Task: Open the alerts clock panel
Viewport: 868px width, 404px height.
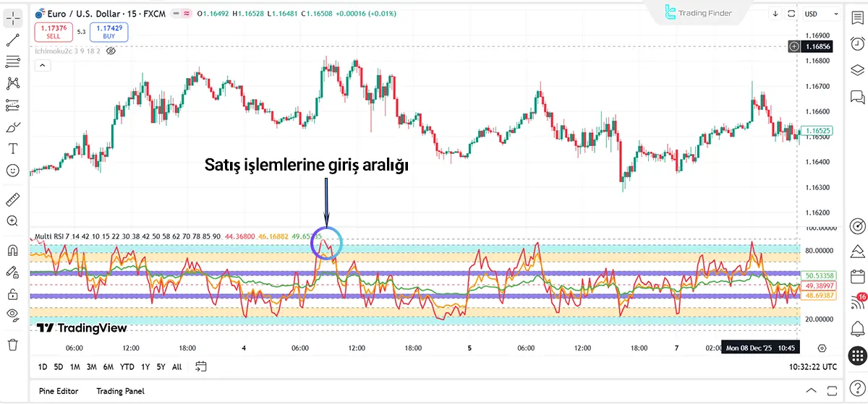Action: [x=857, y=43]
